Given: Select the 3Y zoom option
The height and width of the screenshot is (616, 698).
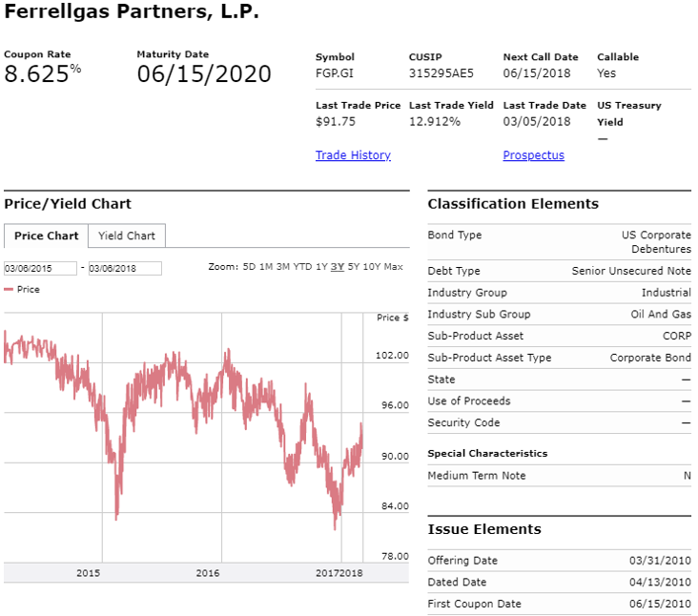Looking at the screenshot, I should (x=338, y=267).
